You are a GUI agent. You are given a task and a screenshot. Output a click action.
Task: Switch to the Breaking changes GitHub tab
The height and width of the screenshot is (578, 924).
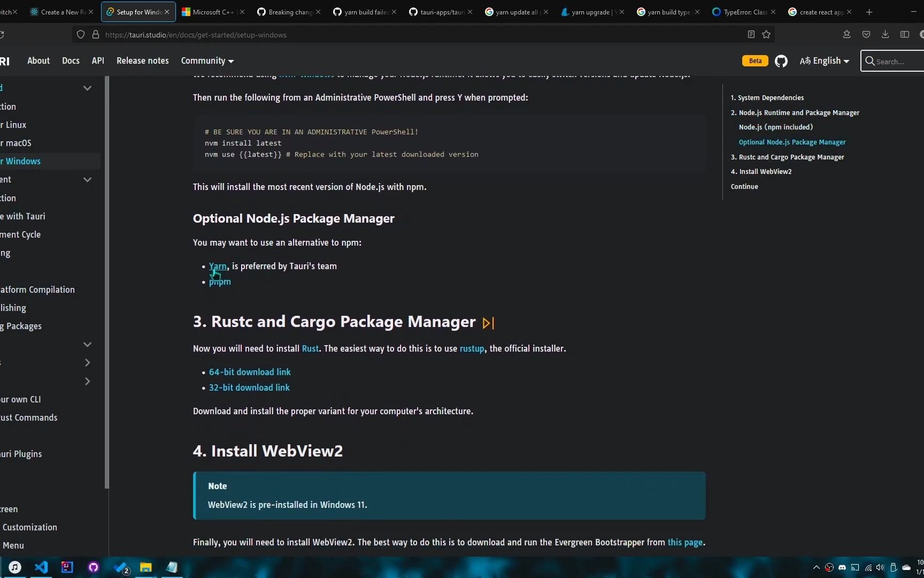click(x=289, y=12)
